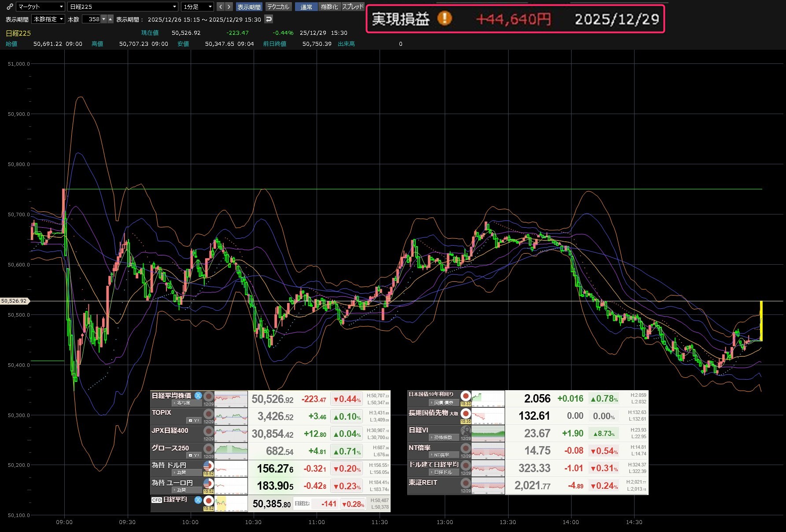Open the 日経225 symbol dropdown

tap(123, 7)
